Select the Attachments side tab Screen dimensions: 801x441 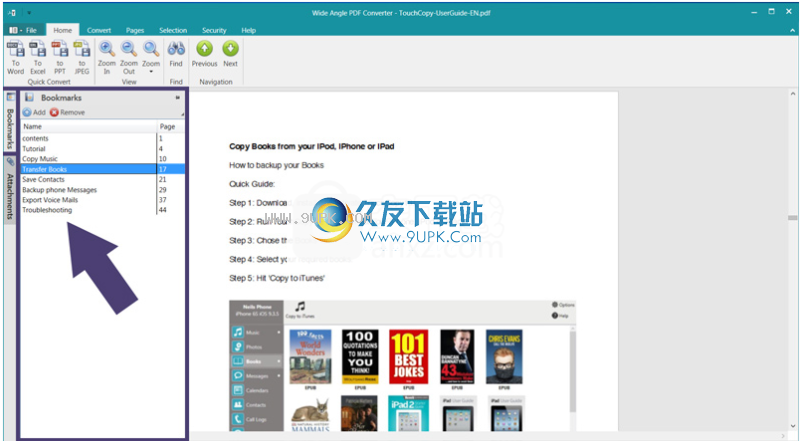pyautogui.click(x=10, y=189)
